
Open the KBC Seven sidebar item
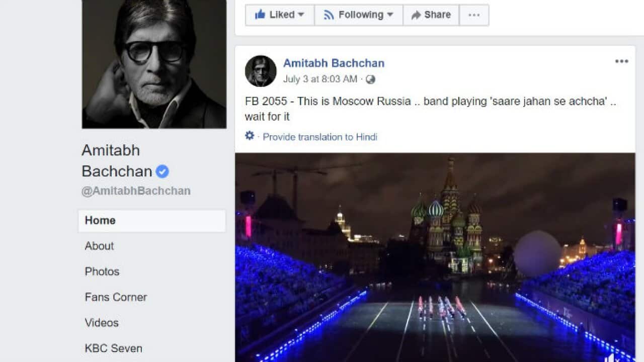113,348
